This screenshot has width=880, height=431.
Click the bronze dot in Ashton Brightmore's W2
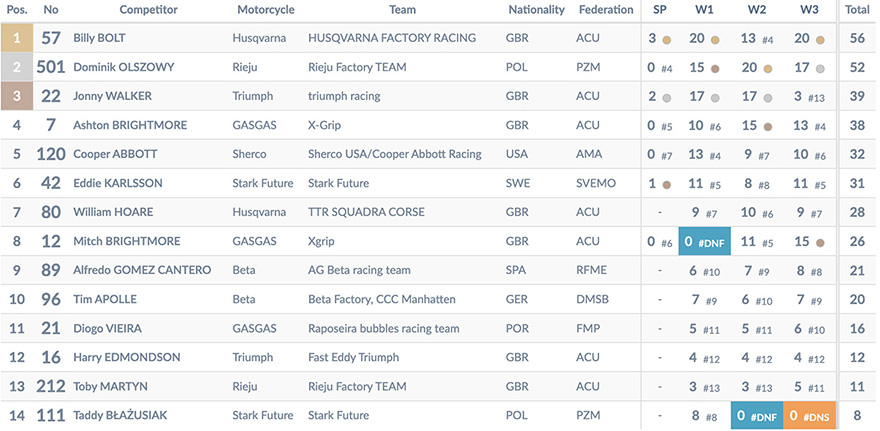pyautogui.click(x=768, y=127)
